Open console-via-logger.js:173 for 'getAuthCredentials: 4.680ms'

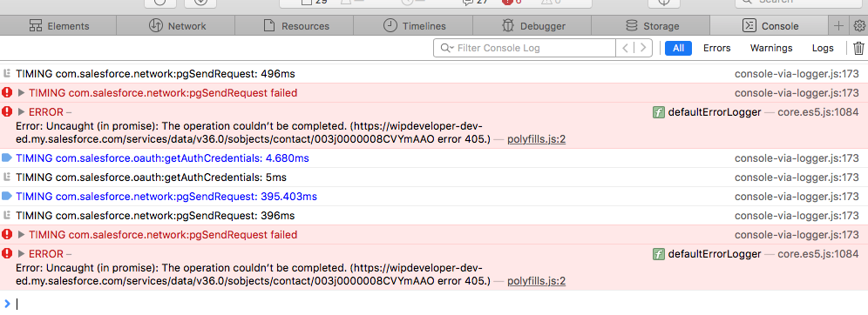[x=797, y=158]
